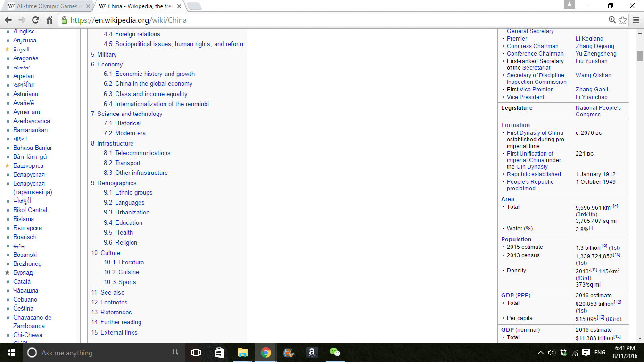Bookmark this page with the star icon

[623, 20]
